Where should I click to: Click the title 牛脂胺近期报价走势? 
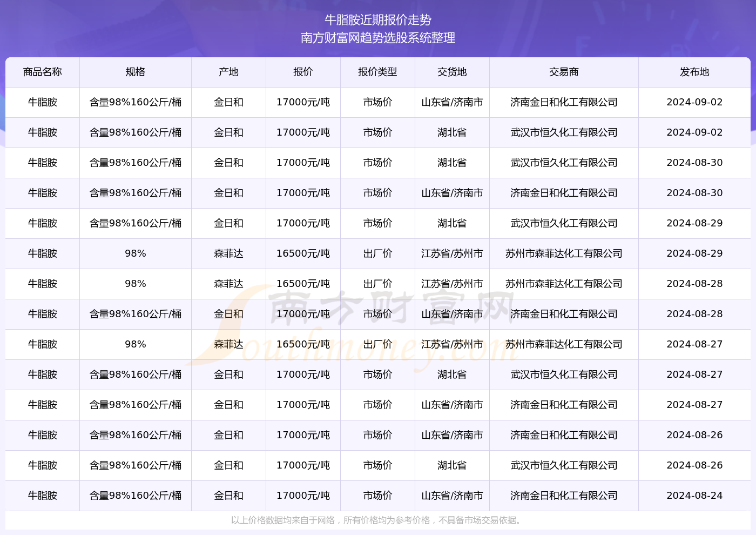[378, 20]
